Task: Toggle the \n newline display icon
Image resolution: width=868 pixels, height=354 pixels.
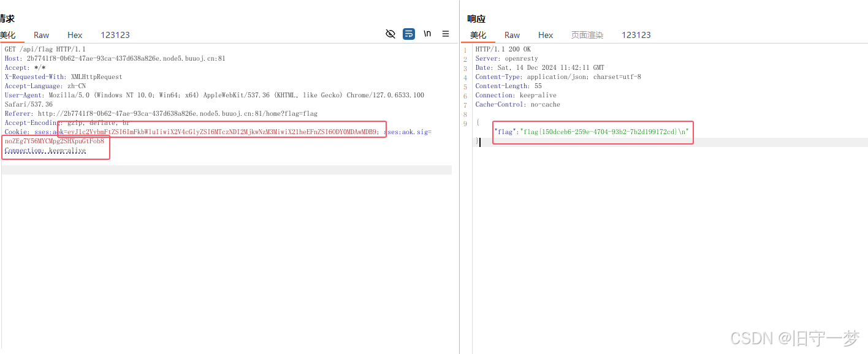Action: (427, 34)
